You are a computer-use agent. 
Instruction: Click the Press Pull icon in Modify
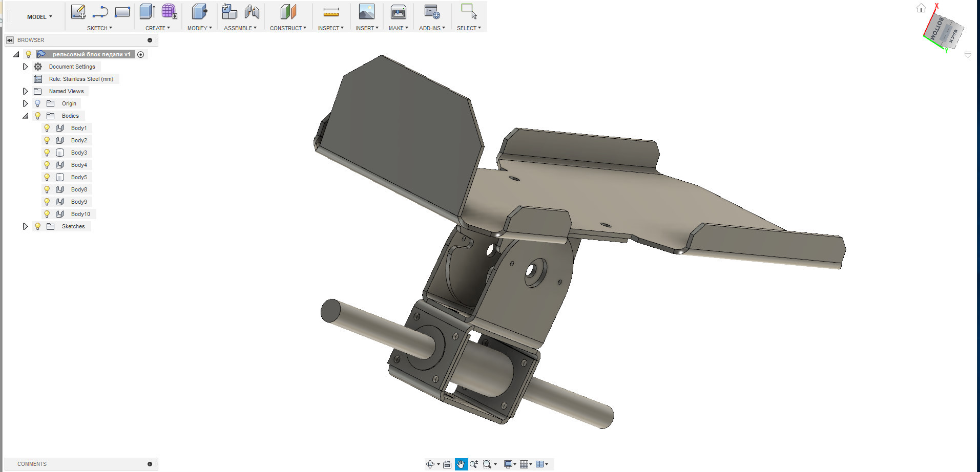pyautogui.click(x=199, y=11)
